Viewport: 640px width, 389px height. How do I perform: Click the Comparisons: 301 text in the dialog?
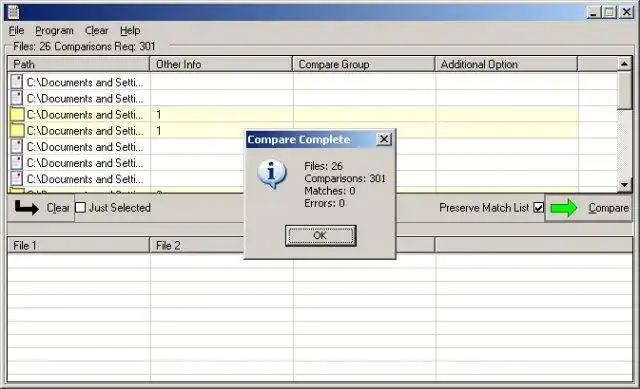[345, 178]
